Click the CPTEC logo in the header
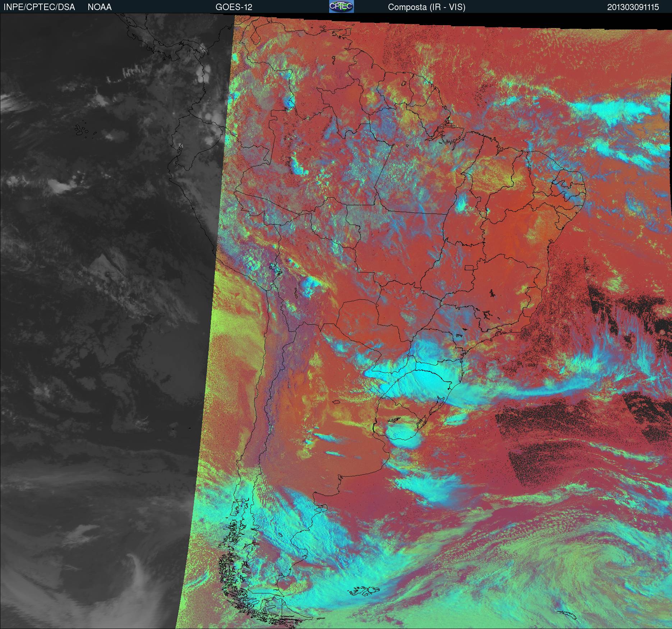672x629 pixels. [341, 6]
